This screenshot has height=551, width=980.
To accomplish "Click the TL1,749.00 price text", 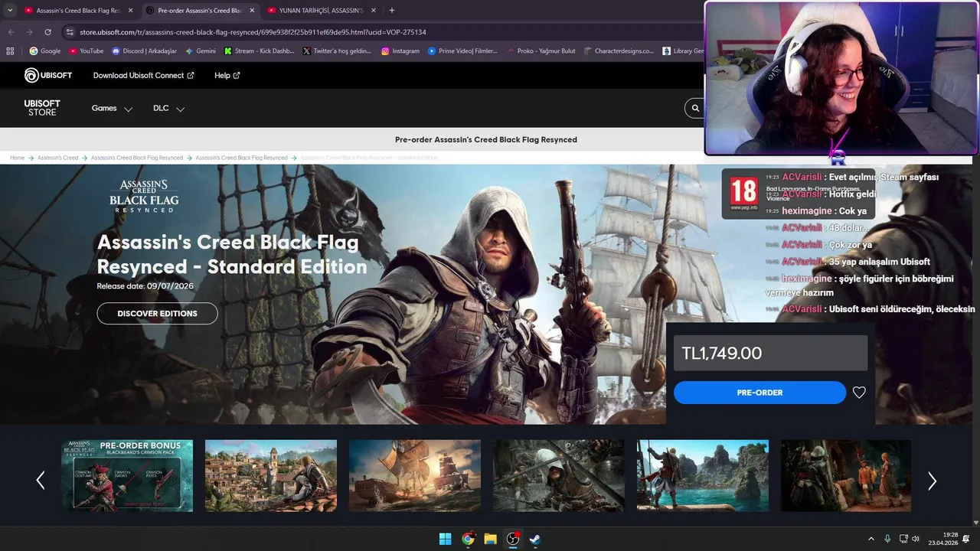I will (722, 353).
